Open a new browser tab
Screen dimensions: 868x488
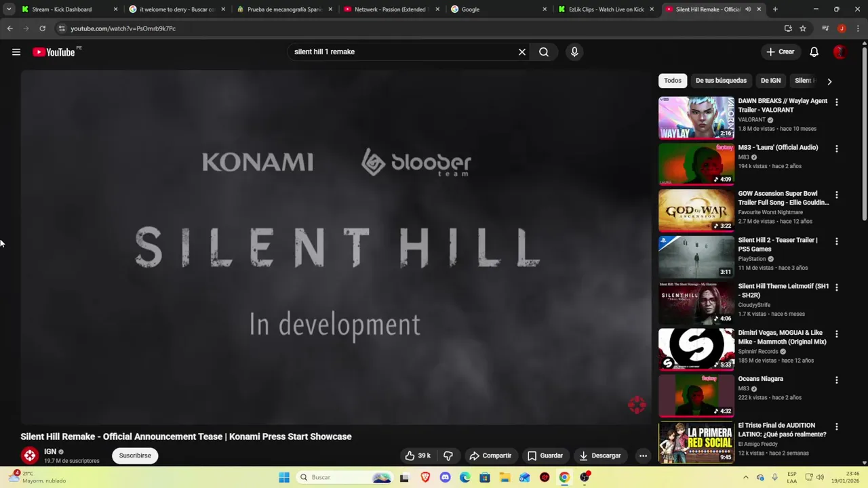point(775,9)
